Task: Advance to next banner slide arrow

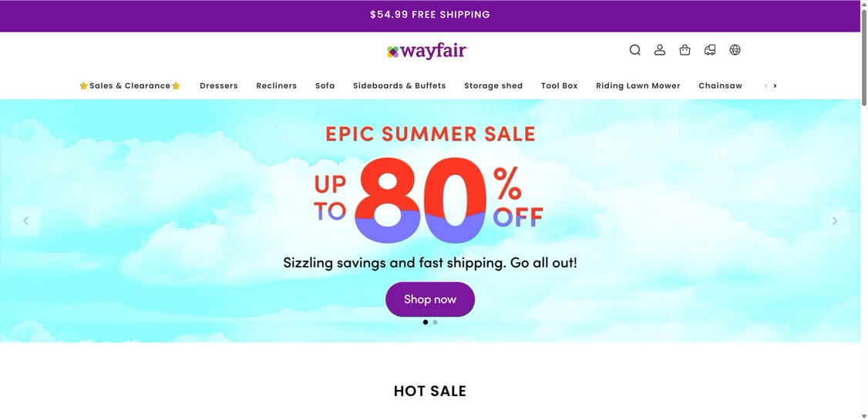Action: [834, 221]
